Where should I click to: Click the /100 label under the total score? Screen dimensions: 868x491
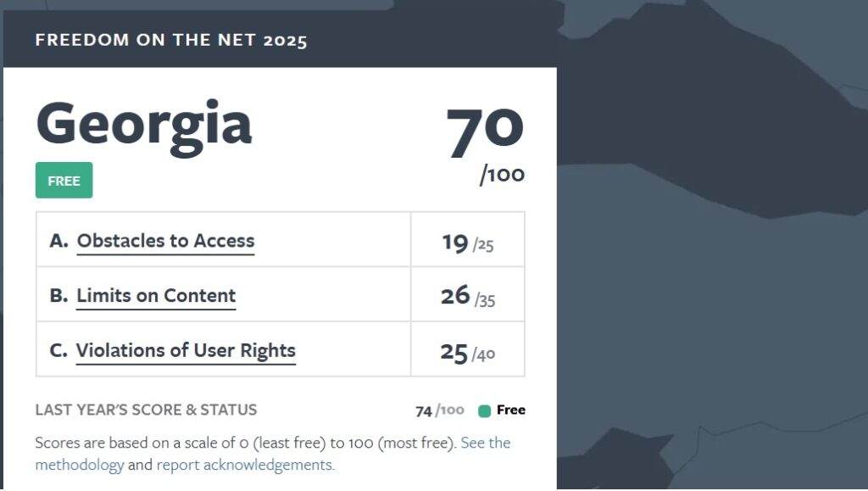(x=502, y=176)
